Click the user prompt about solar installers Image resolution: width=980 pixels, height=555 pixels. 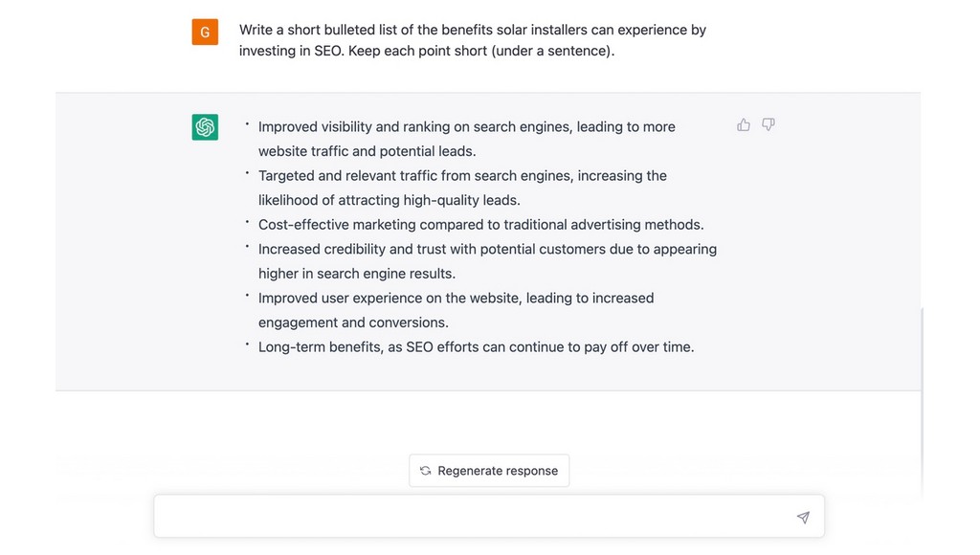click(x=473, y=40)
